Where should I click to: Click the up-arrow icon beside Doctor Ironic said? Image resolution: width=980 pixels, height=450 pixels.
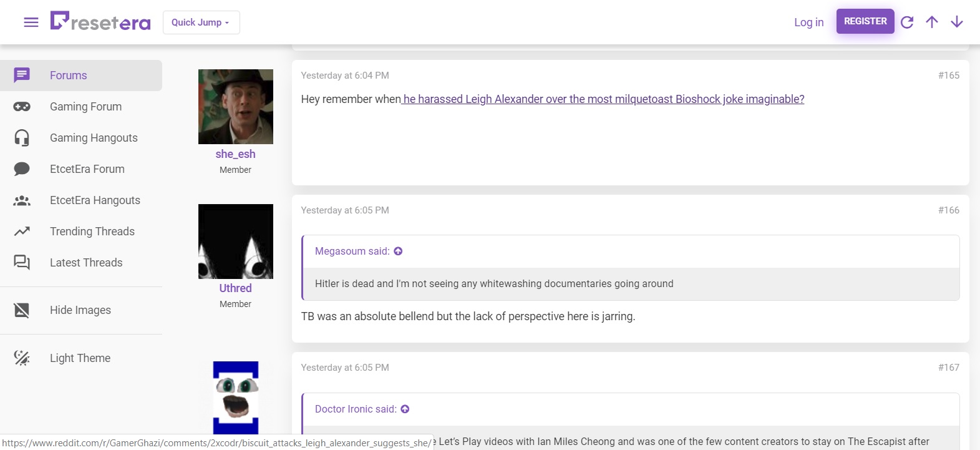(x=405, y=409)
